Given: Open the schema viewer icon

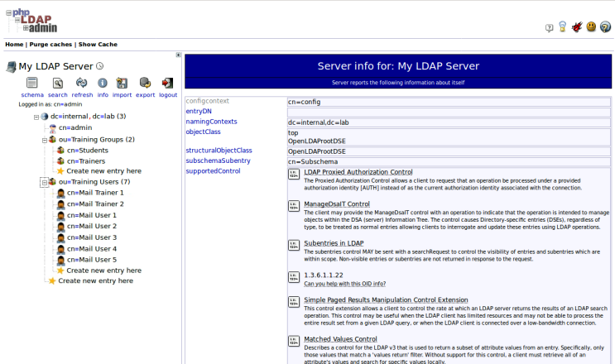Looking at the screenshot, I should click(31, 83).
